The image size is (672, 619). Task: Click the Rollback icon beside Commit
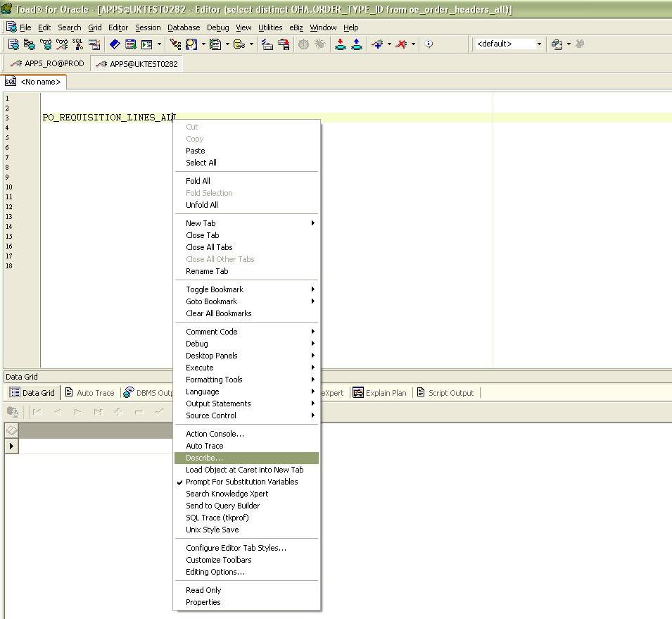pyautogui.click(x=130, y=44)
